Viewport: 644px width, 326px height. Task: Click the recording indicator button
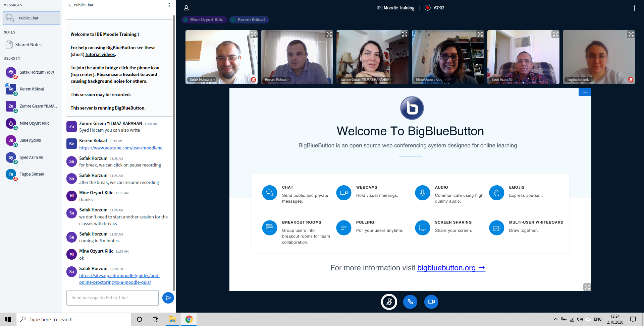pyautogui.click(x=428, y=8)
